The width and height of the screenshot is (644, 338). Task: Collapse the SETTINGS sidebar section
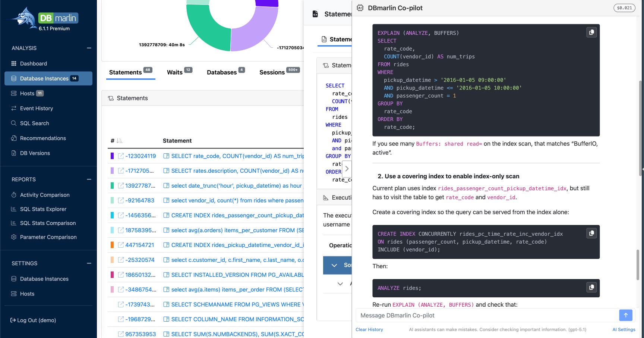89,263
